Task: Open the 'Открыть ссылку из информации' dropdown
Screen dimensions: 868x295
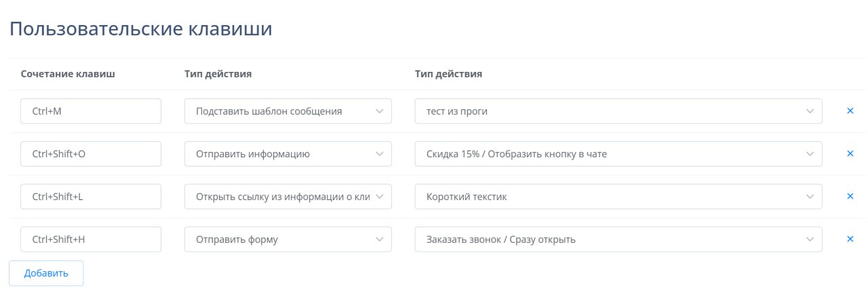Action: coord(288,197)
